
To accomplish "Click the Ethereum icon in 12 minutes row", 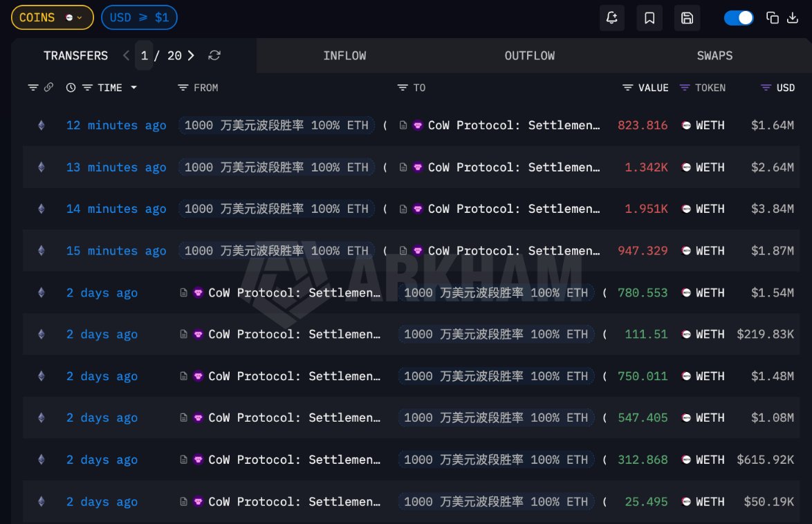I will [41, 125].
